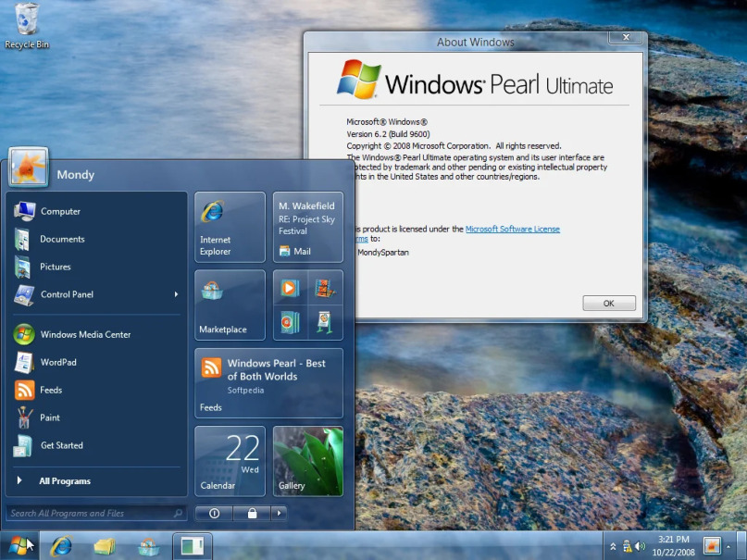Click the network warning tray icon
The image size is (747, 560).
tap(628, 546)
